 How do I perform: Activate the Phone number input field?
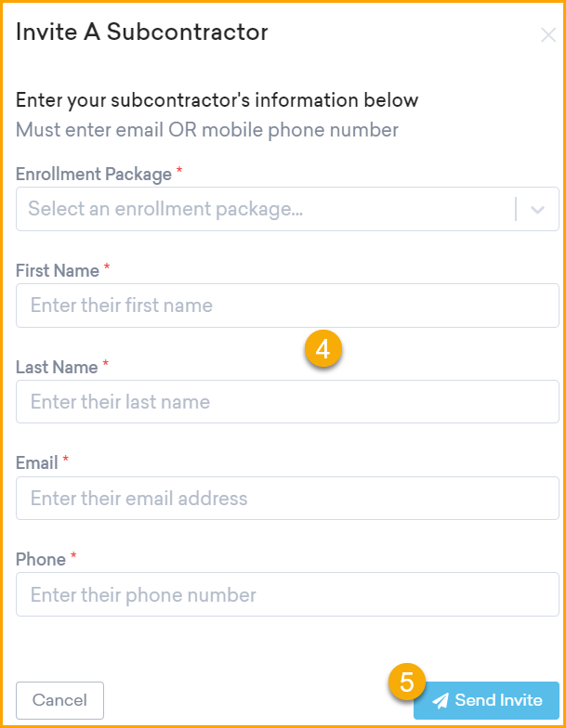[287, 594]
